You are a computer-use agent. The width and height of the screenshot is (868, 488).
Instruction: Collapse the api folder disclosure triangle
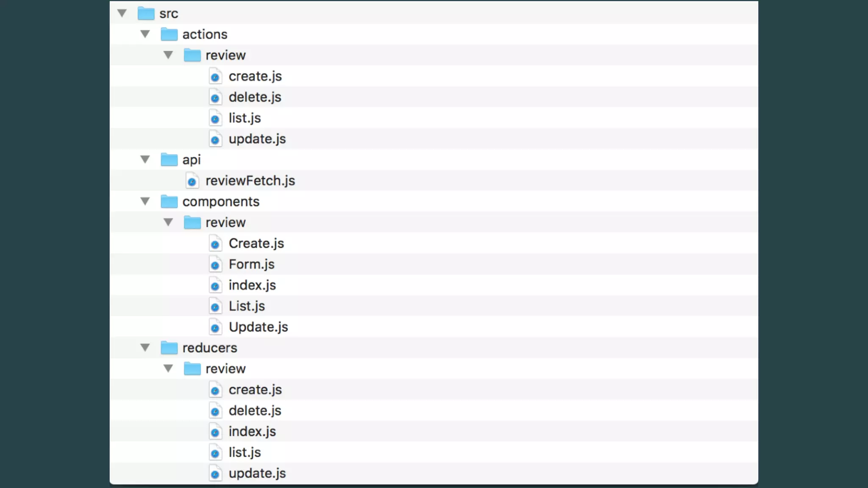pyautogui.click(x=145, y=159)
